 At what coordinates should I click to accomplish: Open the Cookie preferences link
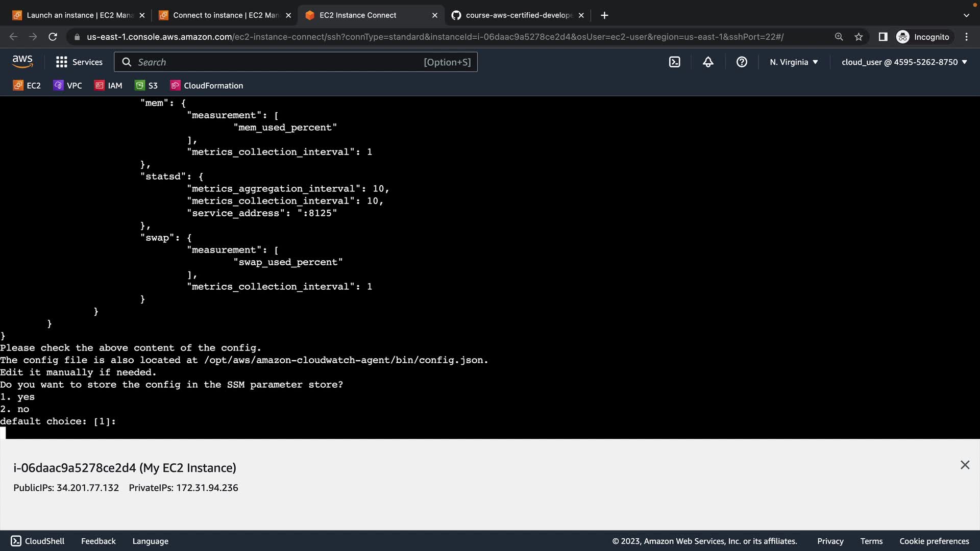pyautogui.click(x=934, y=541)
